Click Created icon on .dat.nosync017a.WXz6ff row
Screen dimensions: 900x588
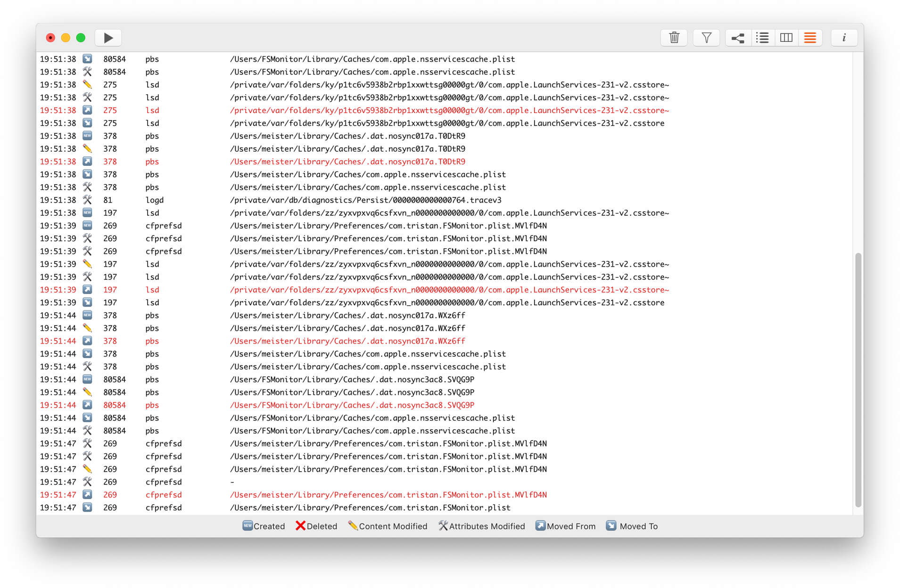click(87, 315)
